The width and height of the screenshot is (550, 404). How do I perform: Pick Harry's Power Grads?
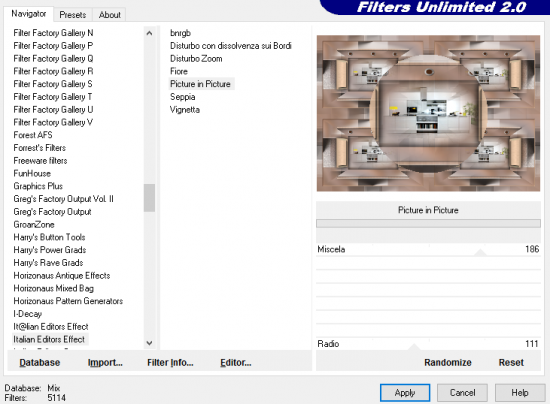pos(50,250)
